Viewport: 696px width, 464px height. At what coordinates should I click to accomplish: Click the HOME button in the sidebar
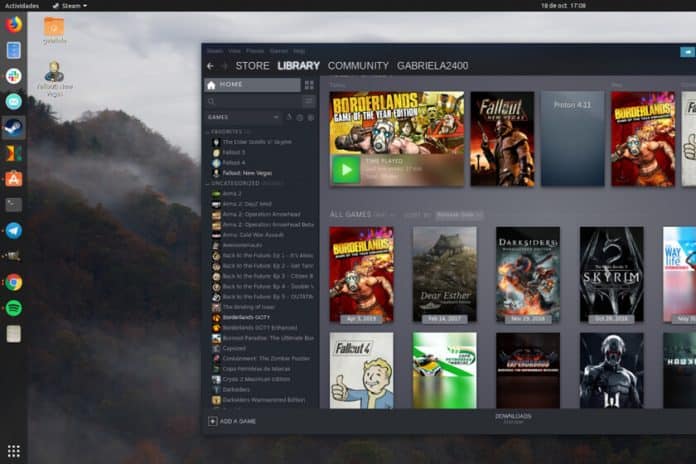(x=252, y=85)
